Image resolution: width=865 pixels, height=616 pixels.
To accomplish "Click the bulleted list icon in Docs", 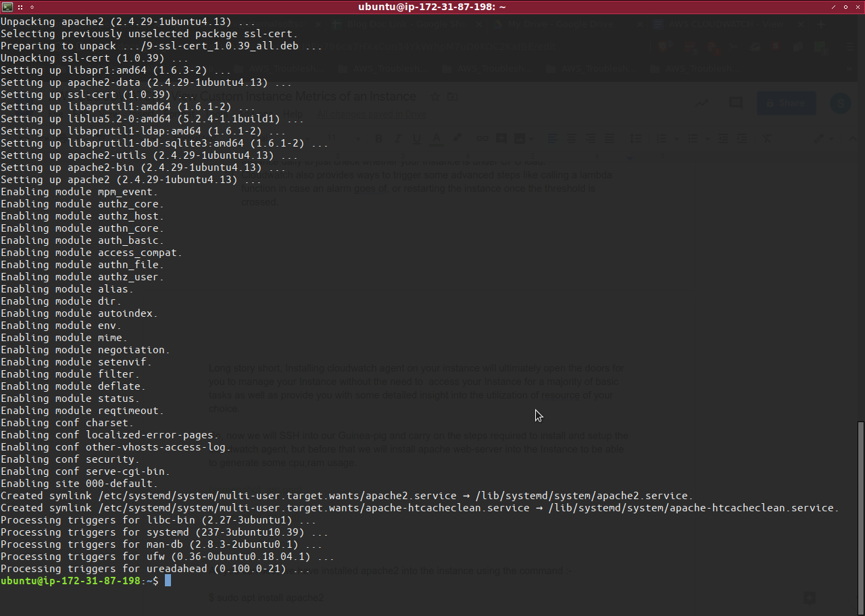I will [692, 138].
